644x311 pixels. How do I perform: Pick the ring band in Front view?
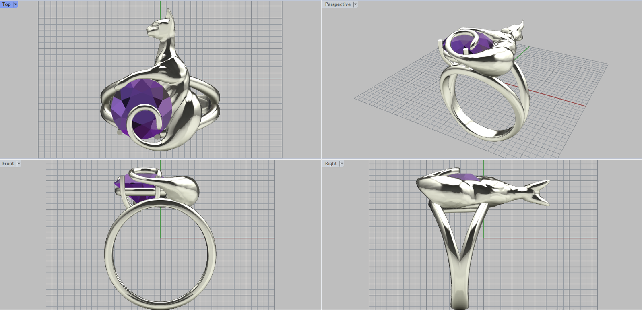[109, 258]
